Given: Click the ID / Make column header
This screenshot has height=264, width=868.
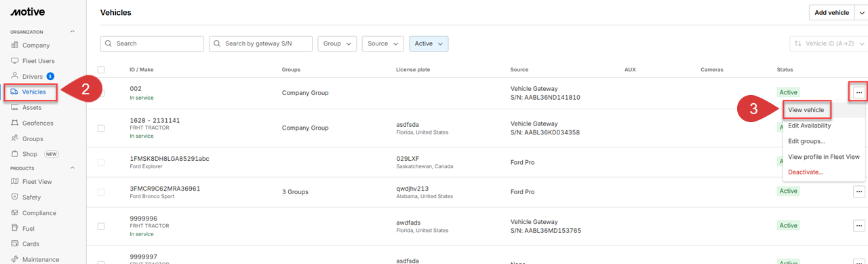Looking at the screenshot, I should click(x=142, y=69).
